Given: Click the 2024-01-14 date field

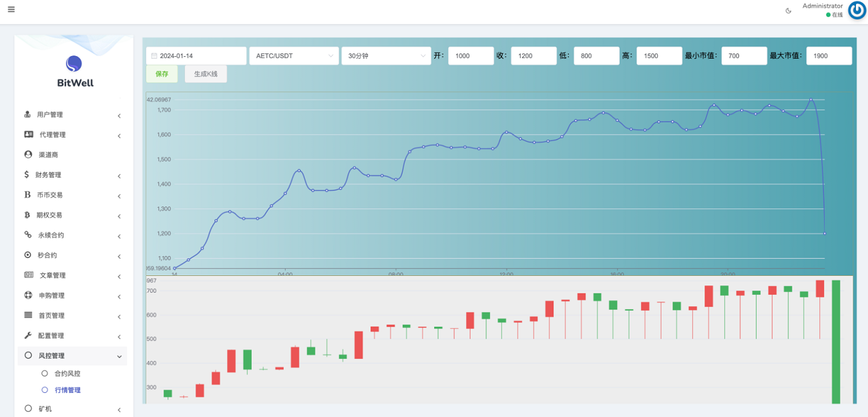Looking at the screenshot, I should point(196,56).
